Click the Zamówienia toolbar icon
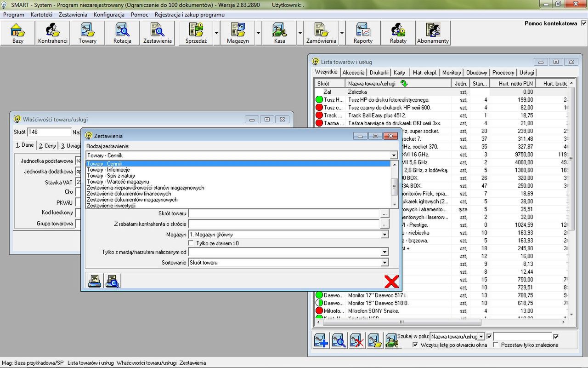This screenshot has width=588, height=368. 321,33
